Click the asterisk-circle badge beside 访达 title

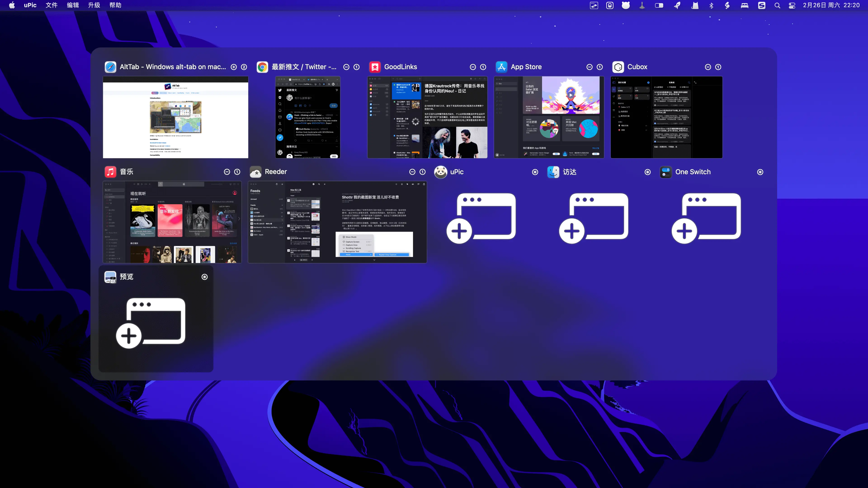tap(648, 172)
